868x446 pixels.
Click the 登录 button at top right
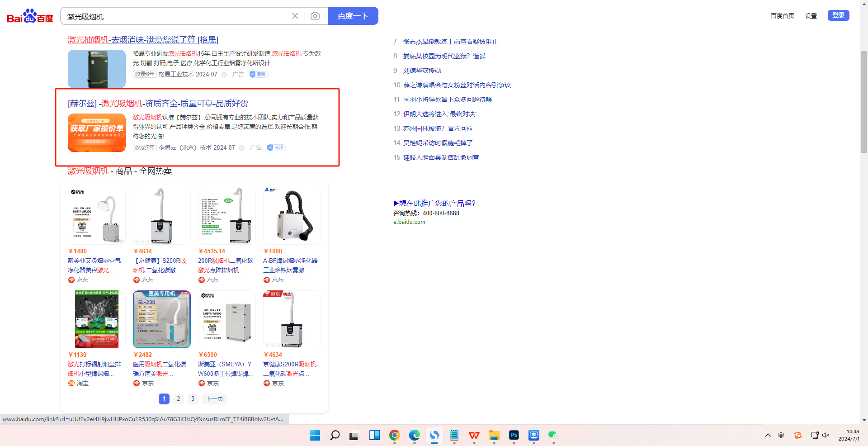point(839,14)
